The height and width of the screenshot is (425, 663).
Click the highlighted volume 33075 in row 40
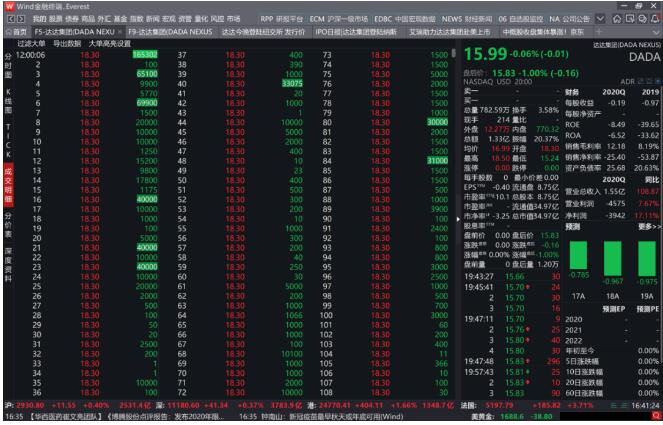pyautogui.click(x=292, y=84)
